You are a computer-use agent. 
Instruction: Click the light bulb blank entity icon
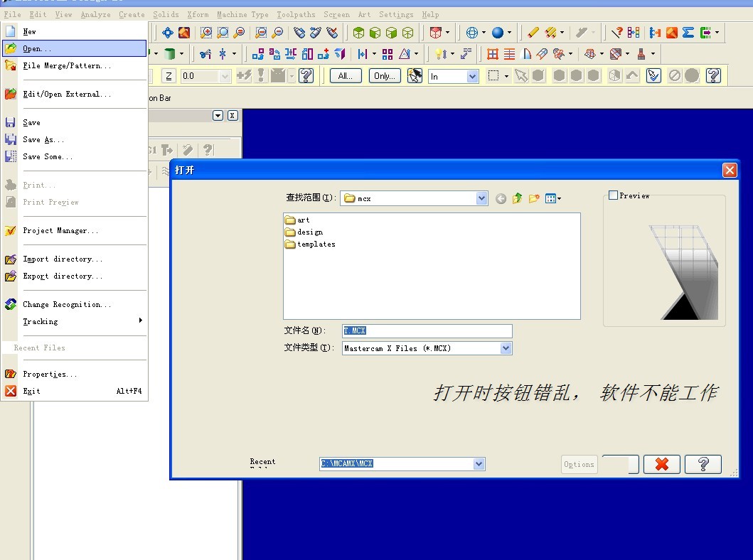440,54
